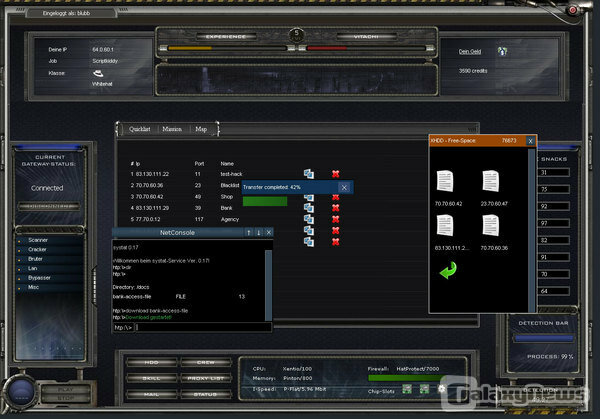Image resolution: width=600 pixels, height=419 pixels.
Task: Delete the test-hack entry with its red X
Action: pos(336,174)
